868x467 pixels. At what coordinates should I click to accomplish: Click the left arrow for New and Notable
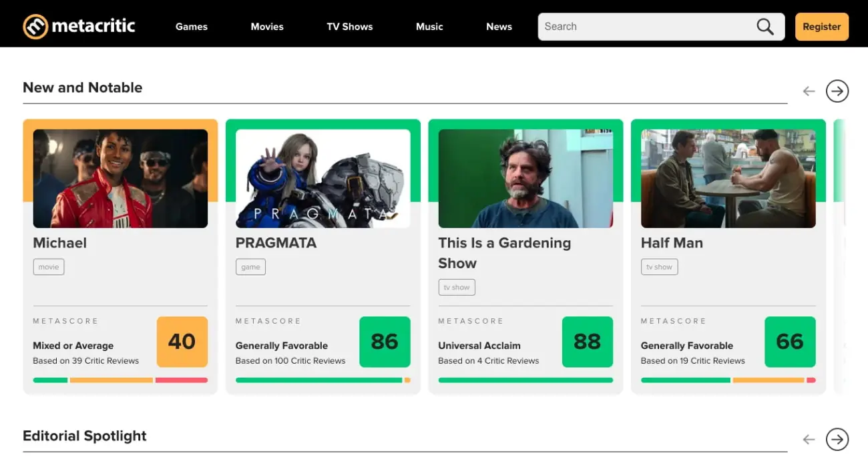coord(809,91)
